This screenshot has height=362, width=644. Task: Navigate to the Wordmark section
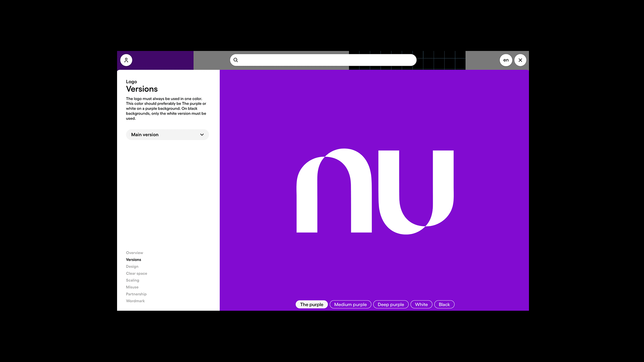[135, 301]
